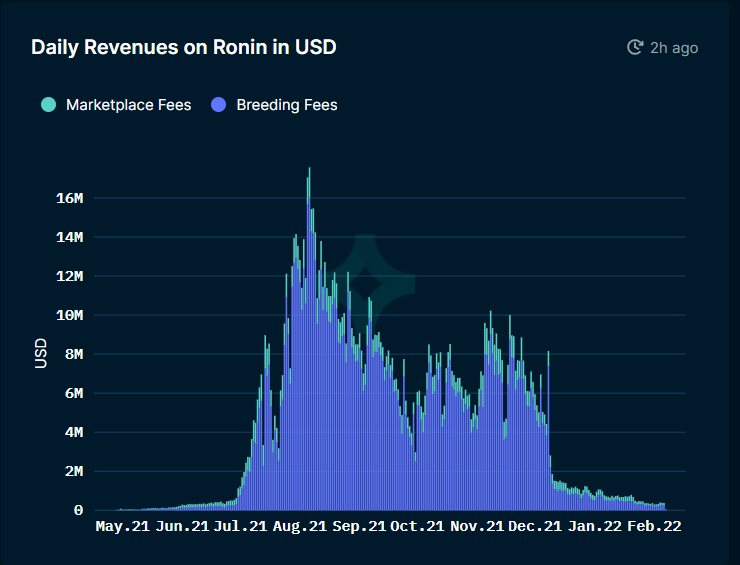This screenshot has width=740, height=565.
Task: Click the 16M y-axis label
Action: tap(69, 198)
